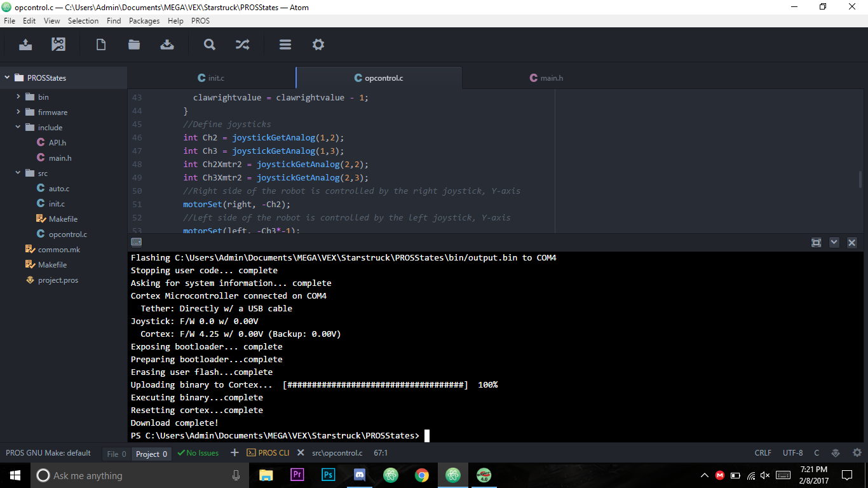The height and width of the screenshot is (488, 868).
Task: Open the View menu
Action: tap(52, 20)
